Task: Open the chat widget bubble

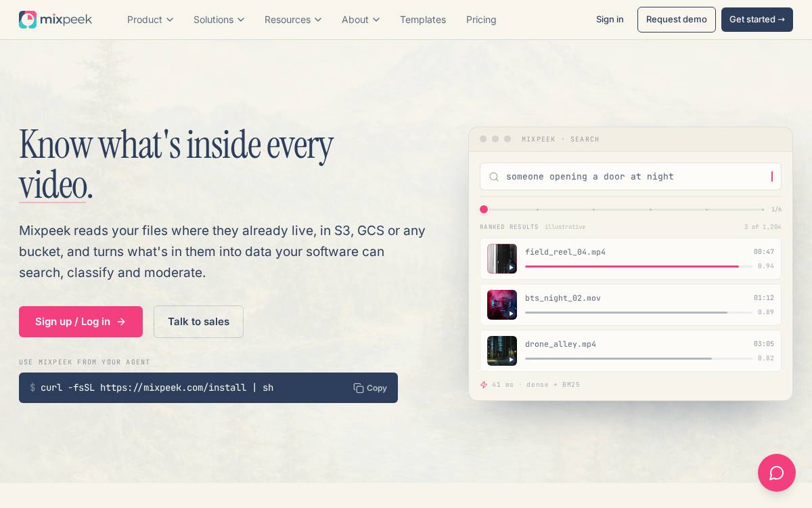Action: pyautogui.click(x=777, y=473)
